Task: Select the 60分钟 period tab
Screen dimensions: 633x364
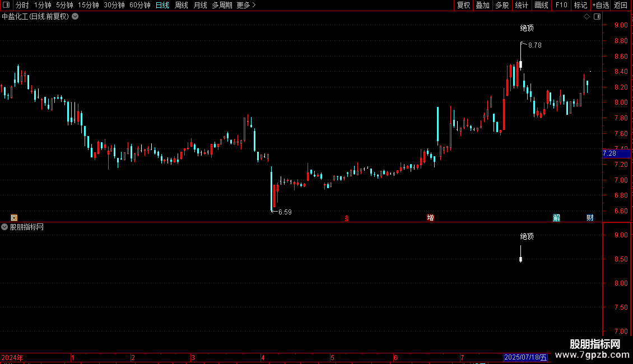Action: (140, 5)
